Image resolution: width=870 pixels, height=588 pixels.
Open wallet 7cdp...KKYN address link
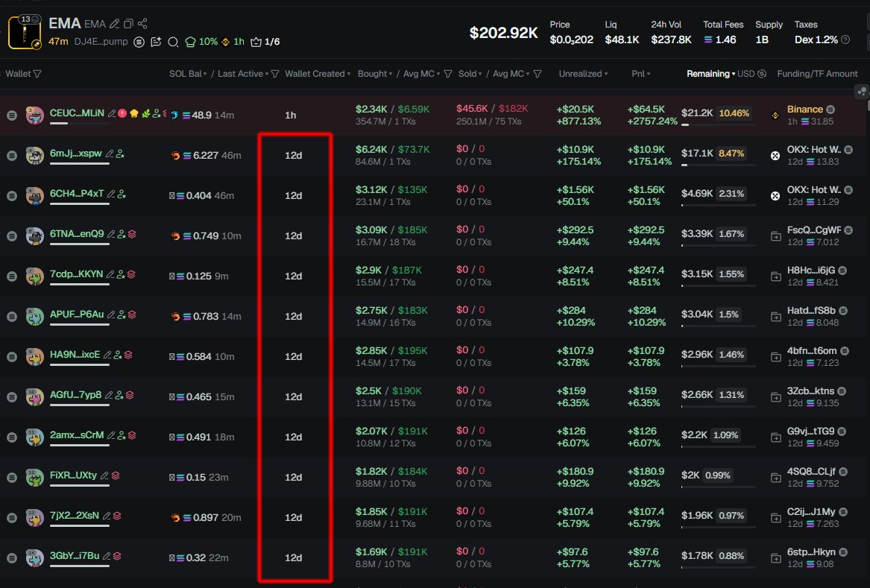point(76,274)
